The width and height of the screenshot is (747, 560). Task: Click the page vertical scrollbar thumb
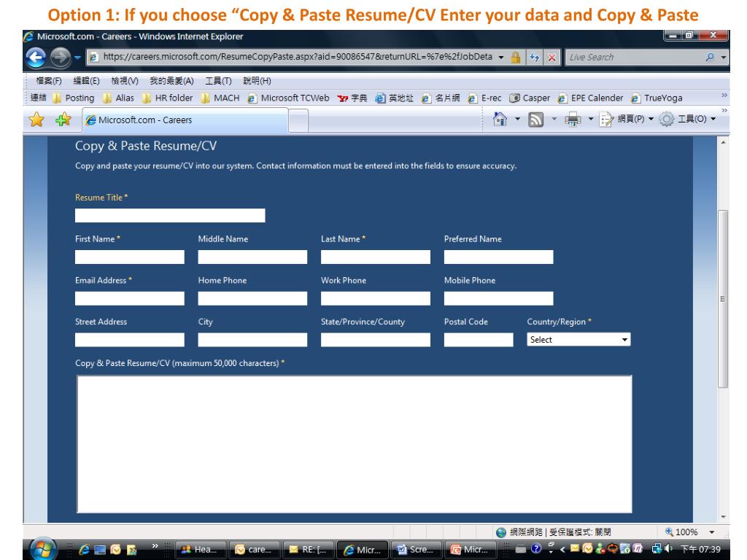click(x=723, y=298)
